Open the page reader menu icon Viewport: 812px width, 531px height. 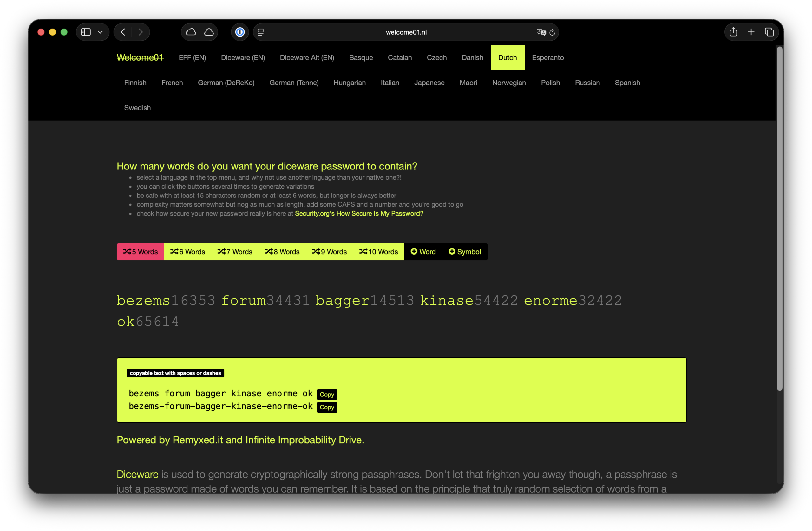(x=261, y=32)
